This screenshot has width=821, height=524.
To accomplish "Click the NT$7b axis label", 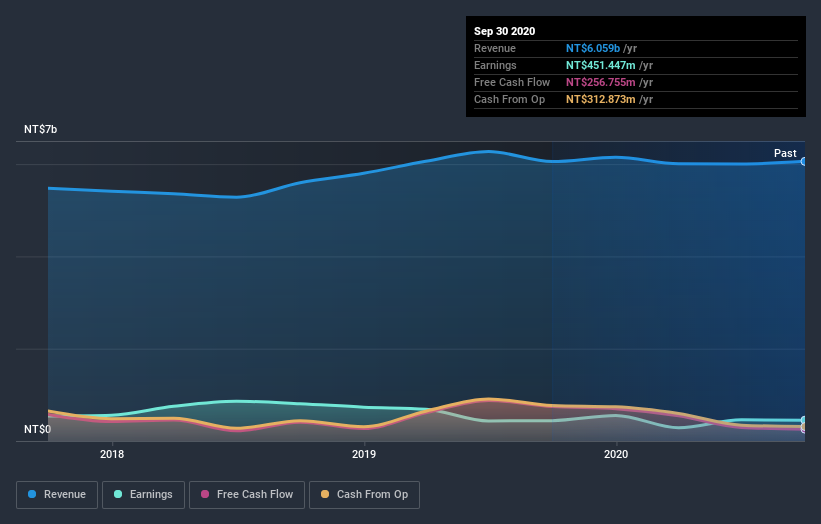I will (40, 129).
